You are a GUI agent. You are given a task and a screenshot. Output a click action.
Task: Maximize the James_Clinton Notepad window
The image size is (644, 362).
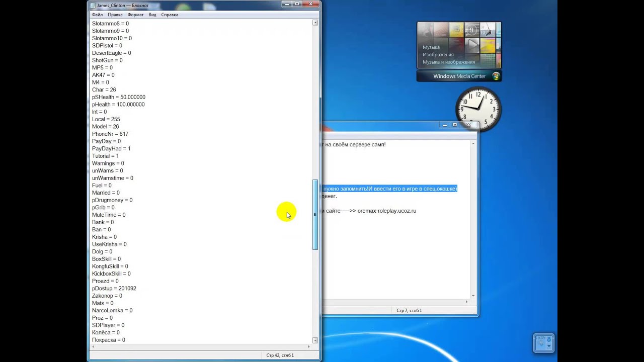tap(297, 4)
